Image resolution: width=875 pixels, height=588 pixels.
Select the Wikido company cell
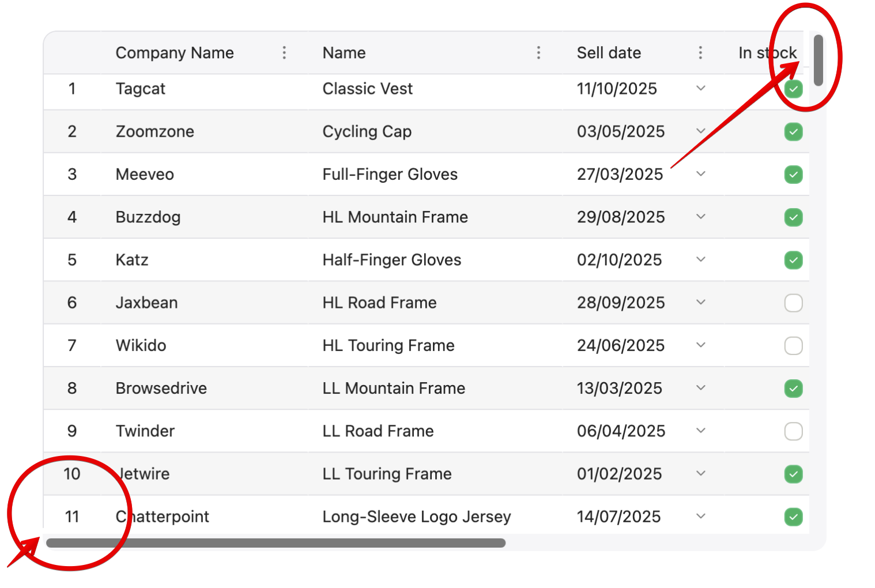205,345
